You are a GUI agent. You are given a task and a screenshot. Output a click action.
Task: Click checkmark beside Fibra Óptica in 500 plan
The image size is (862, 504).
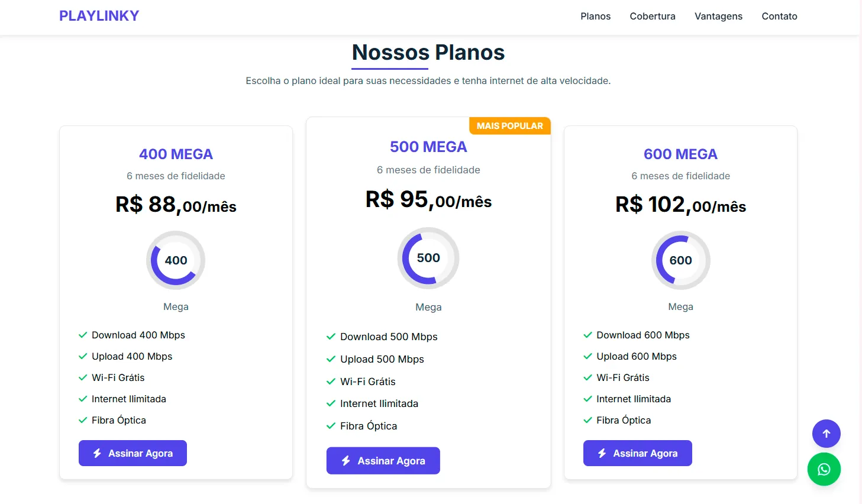click(x=331, y=426)
